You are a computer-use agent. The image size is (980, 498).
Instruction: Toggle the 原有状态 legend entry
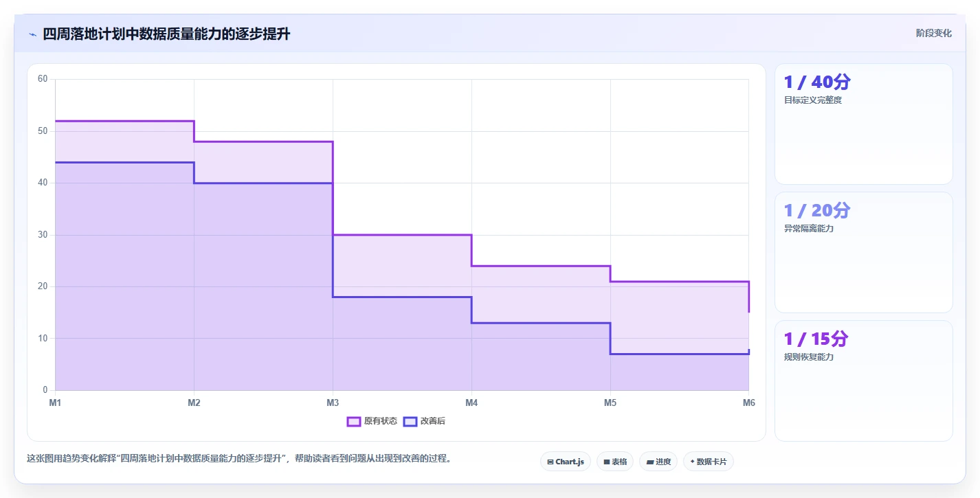pos(372,421)
